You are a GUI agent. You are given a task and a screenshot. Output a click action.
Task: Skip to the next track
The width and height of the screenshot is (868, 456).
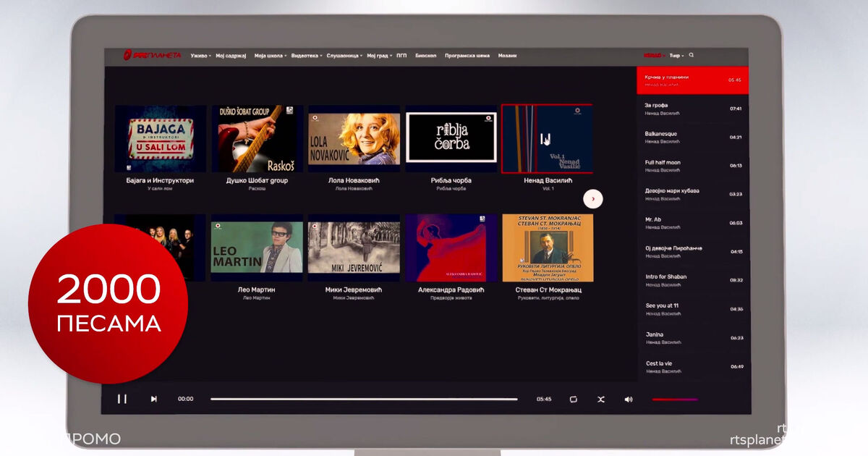pos(153,399)
